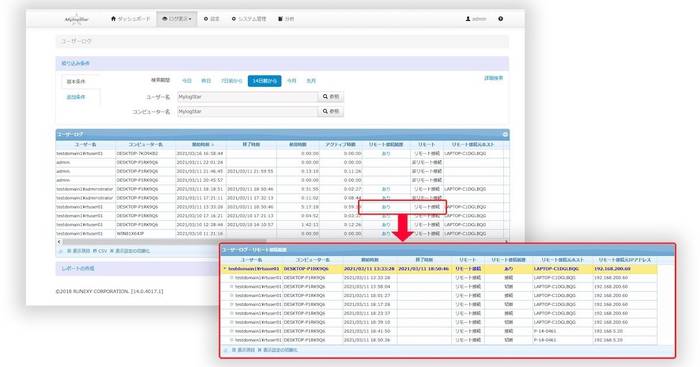Collapse the ユーザーログ table panel icon
Screen dimensions: 700x367
point(505,134)
